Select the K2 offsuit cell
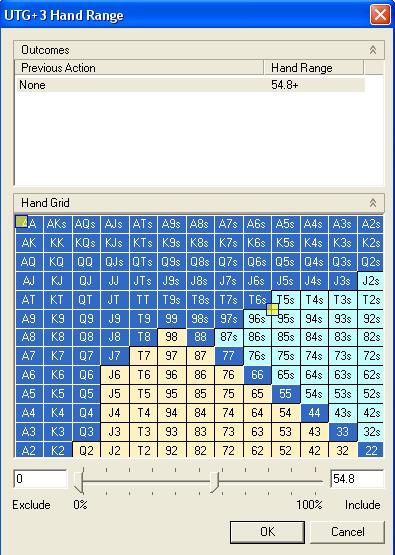 57,451
